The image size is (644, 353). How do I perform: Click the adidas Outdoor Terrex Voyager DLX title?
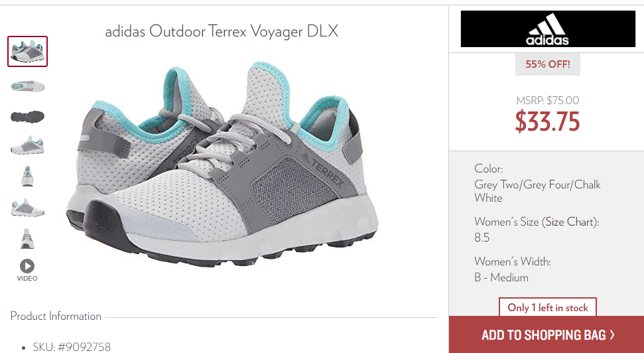(x=222, y=31)
